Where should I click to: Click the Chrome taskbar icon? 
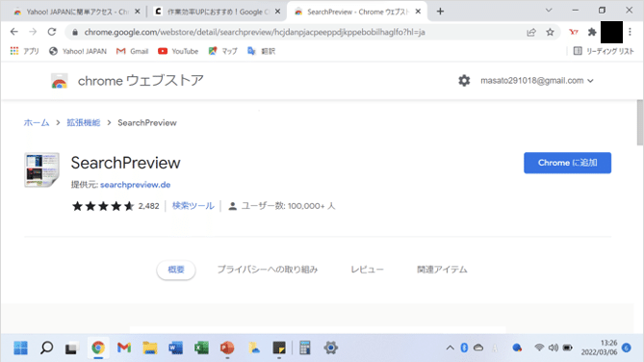pos(98,348)
